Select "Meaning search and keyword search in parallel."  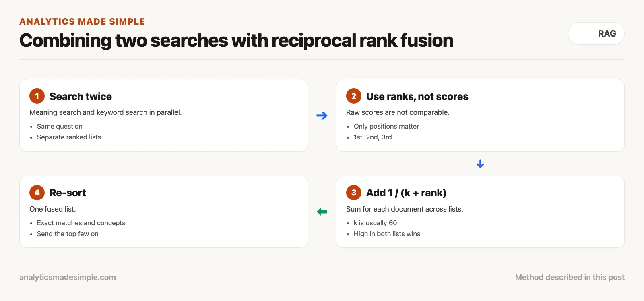[x=105, y=112]
